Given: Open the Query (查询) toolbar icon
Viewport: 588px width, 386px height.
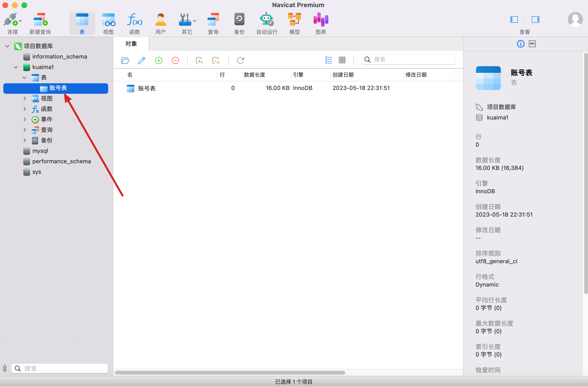Looking at the screenshot, I should pyautogui.click(x=213, y=19).
